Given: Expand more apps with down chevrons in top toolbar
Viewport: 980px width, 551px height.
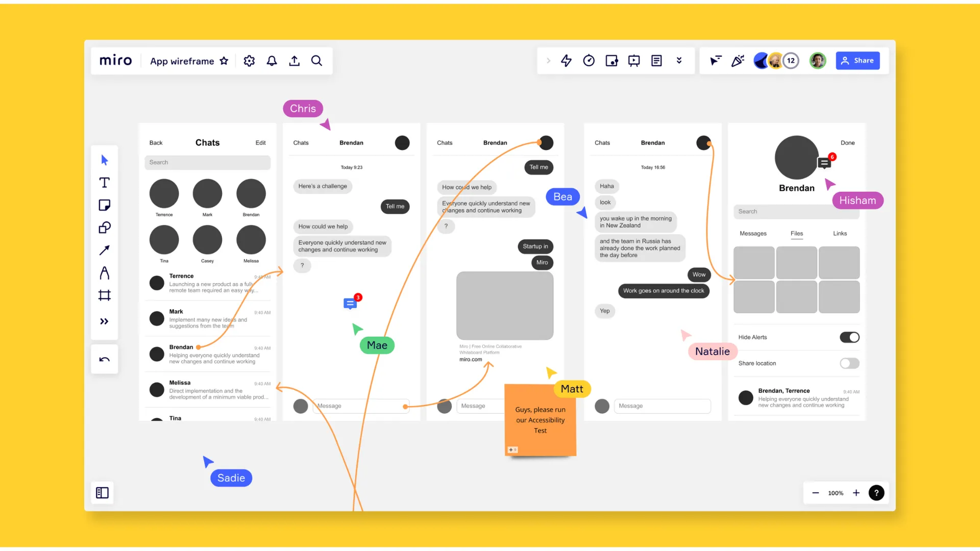Looking at the screenshot, I should pos(679,61).
